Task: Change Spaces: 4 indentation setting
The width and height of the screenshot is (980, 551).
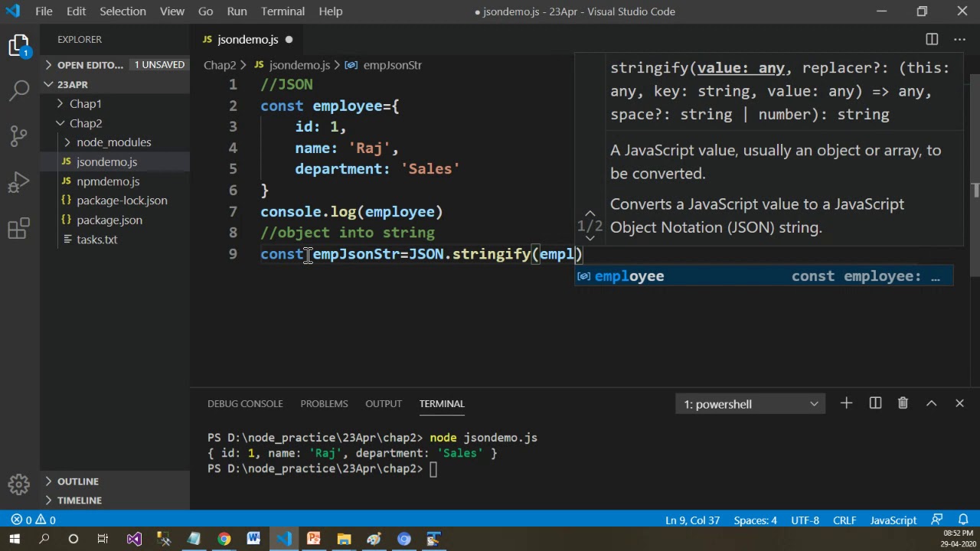Action: [755, 520]
